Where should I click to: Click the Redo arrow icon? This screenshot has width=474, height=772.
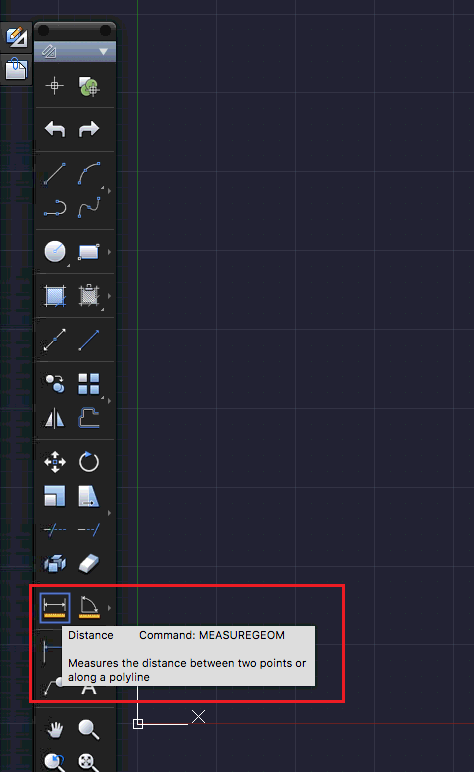(x=89, y=129)
